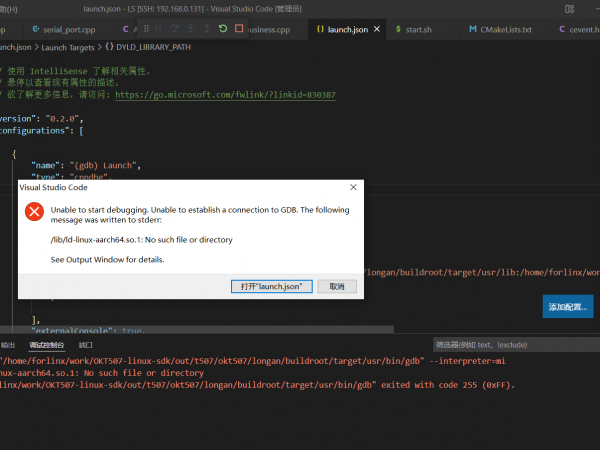Close the launch.json tab
The height and width of the screenshot is (450, 600).
coord(377,29)
